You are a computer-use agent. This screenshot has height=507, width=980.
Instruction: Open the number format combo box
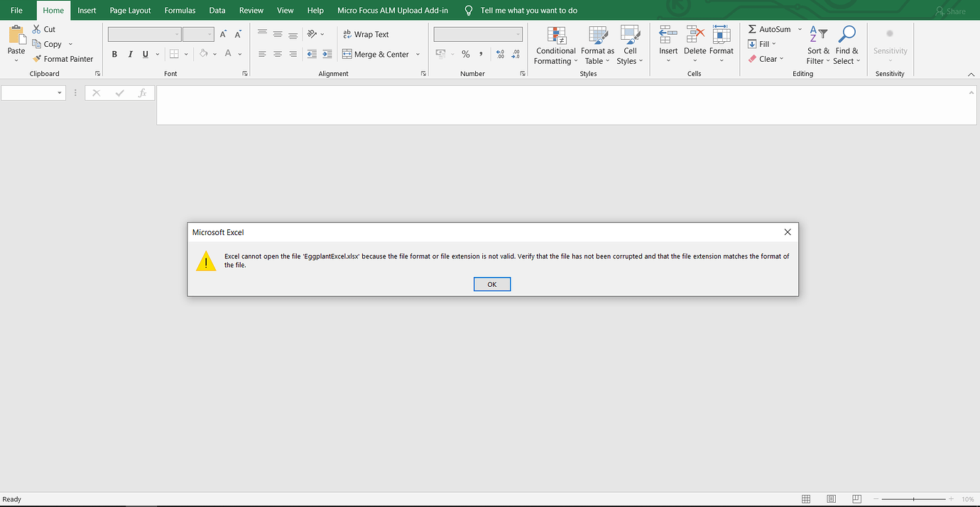pyautogui.click(x=478, y=34)
